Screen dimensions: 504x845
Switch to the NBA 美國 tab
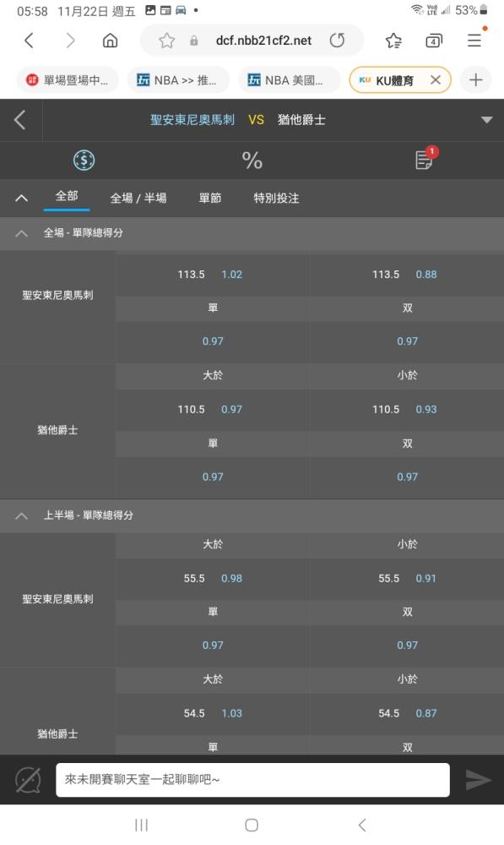(x=289, y=80)
